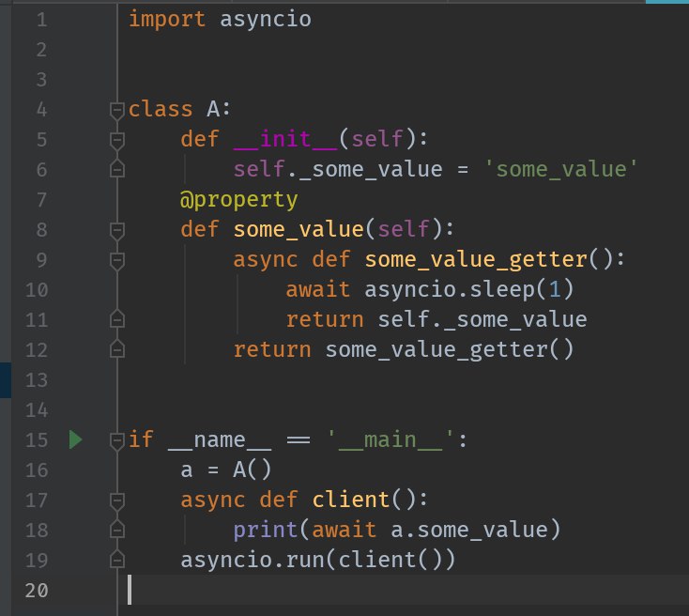Click '@property' decorator
This screenshot has width=689, height=616.
pyautogui.click(x=238, y=200)
